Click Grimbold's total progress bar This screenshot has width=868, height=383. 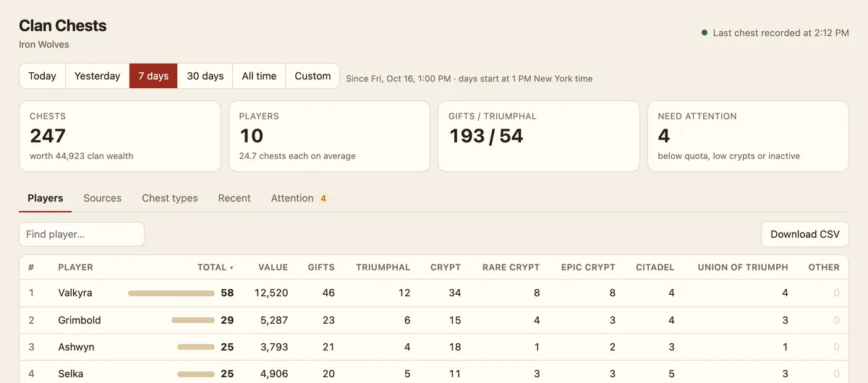coord(193,320)
